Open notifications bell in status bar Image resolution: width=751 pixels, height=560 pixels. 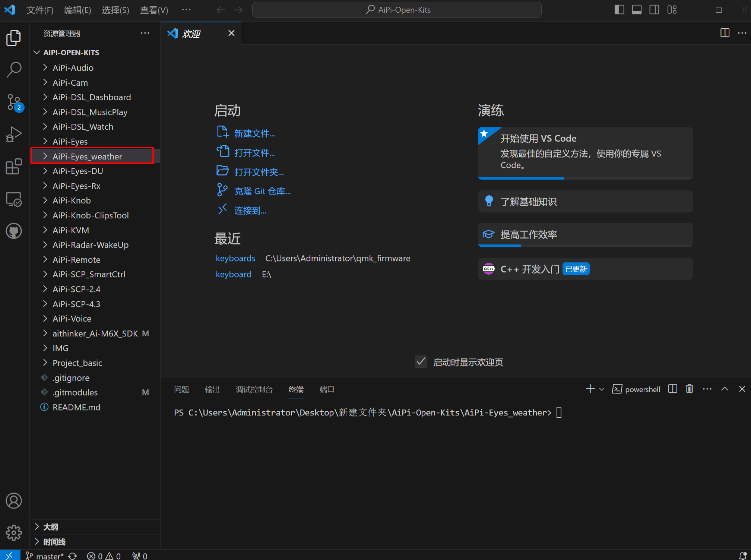tap(742, 556)
